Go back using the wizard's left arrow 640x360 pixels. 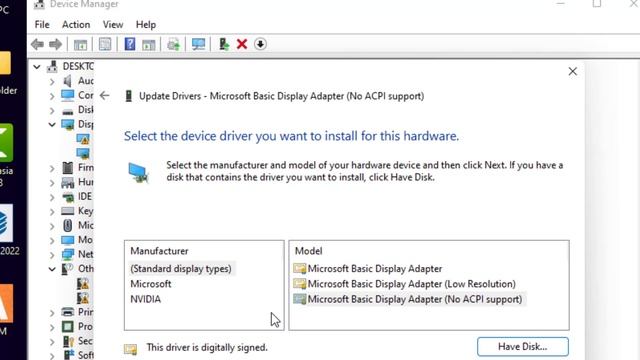(104, 96)
